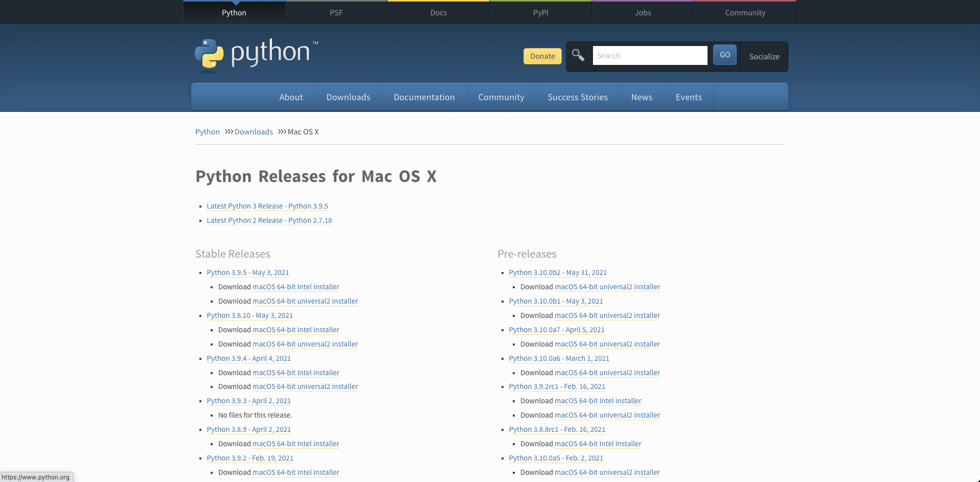Open the Socialize panel
Viewport: 980px width, 482px height.
(764, 56)
